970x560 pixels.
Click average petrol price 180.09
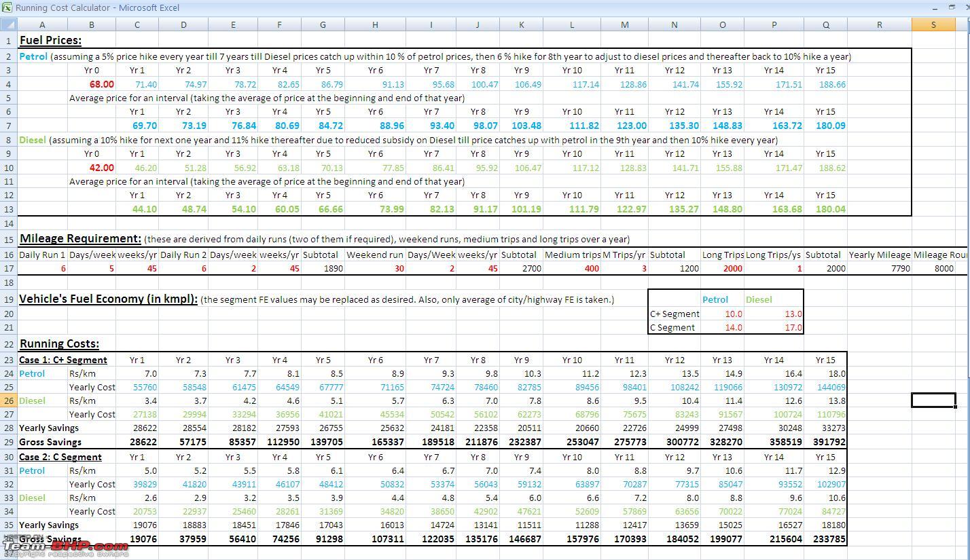click(x=831, y=126)
